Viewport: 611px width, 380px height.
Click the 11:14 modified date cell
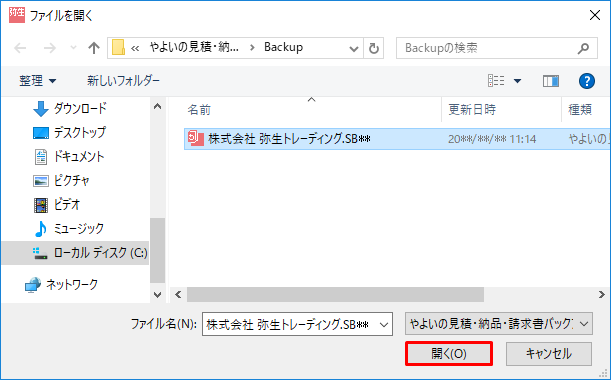pyautogui.click(x=492, y=139)
